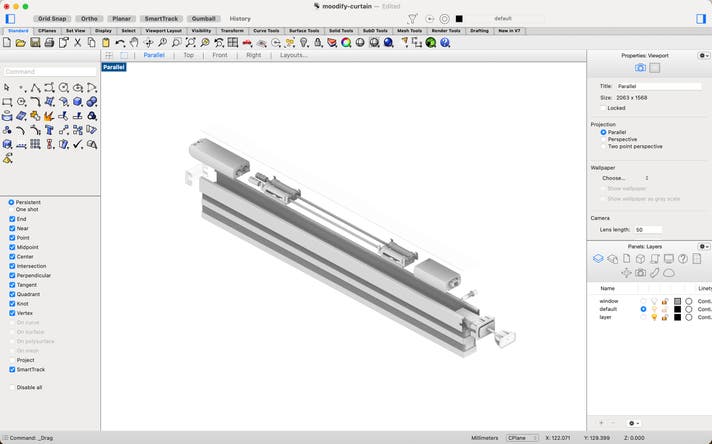Click the Zoom Extents icon
This screenshot has width=712, height=444.
[x=191, y=43]
